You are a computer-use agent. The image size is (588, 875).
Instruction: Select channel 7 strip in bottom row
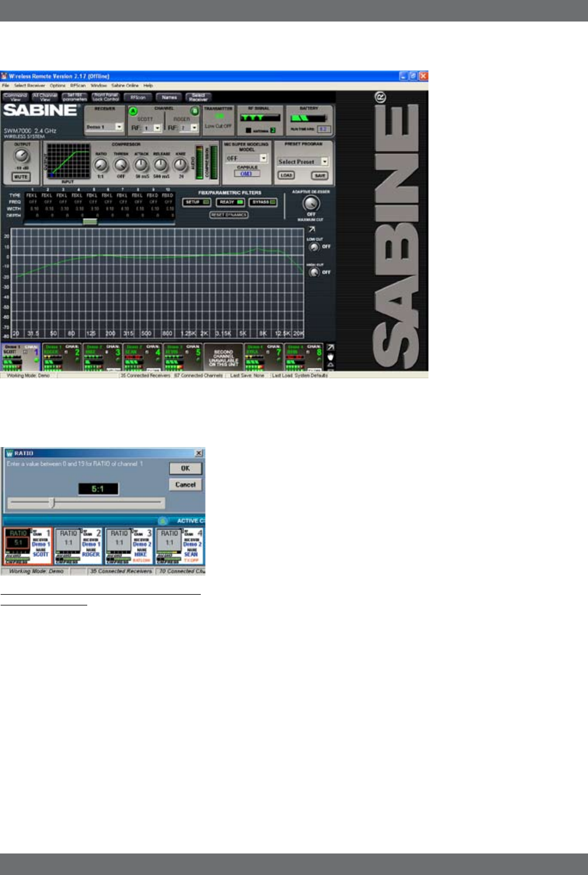tap(264, 357)
